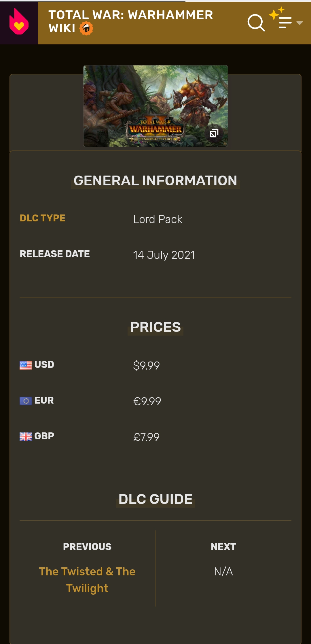
Task: Click the UK flag beside GBP
Action: click(26, 437)
